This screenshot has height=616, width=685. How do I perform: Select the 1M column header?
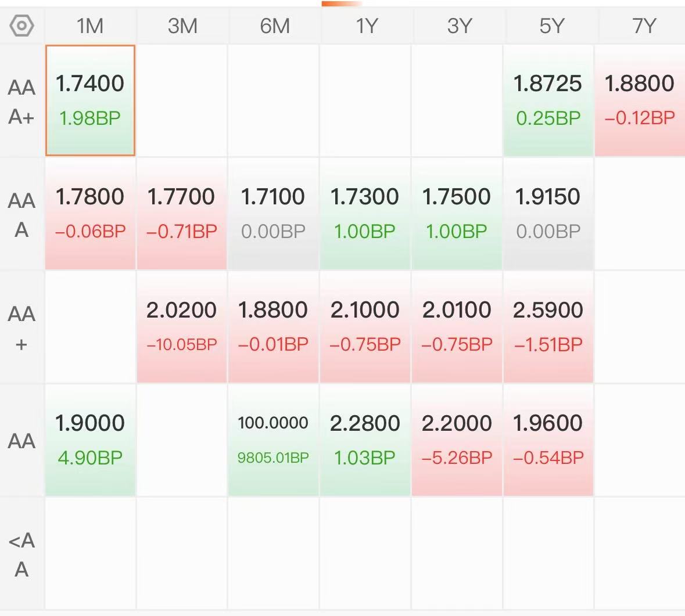[x=90, y=26]
